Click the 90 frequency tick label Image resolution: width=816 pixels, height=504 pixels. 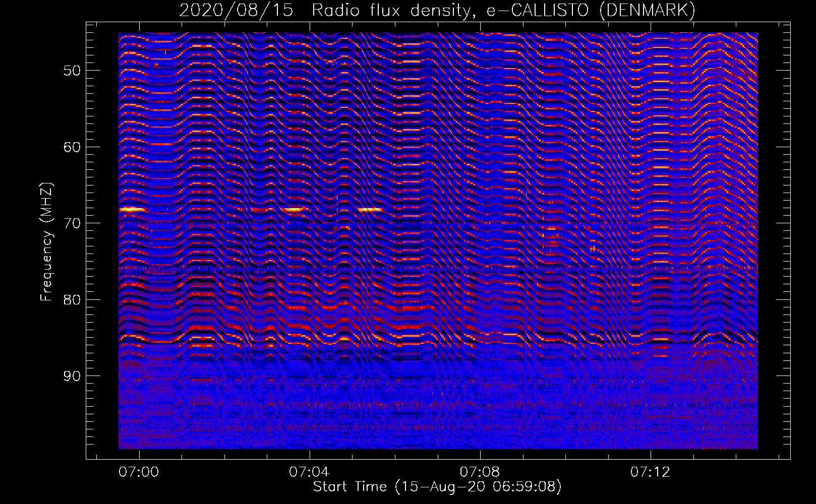(x=72, y=376)
